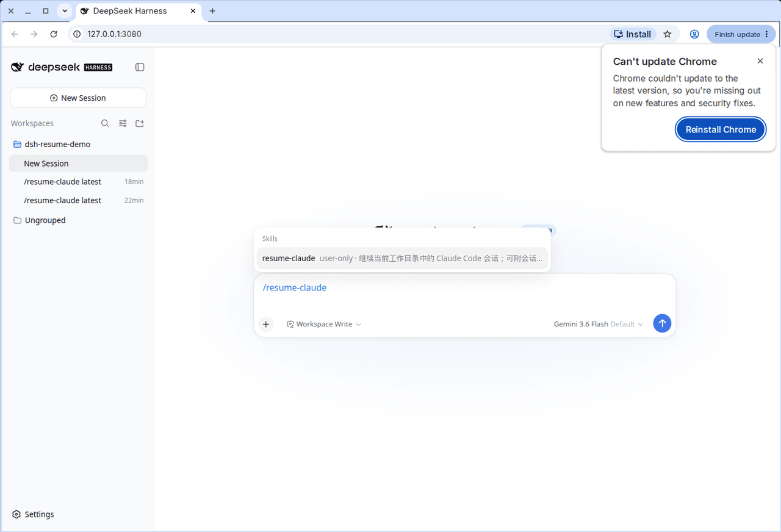Screen dimensions: 781x532
Task: Click the Install app button in address bar
Action: tap(633, 34)
